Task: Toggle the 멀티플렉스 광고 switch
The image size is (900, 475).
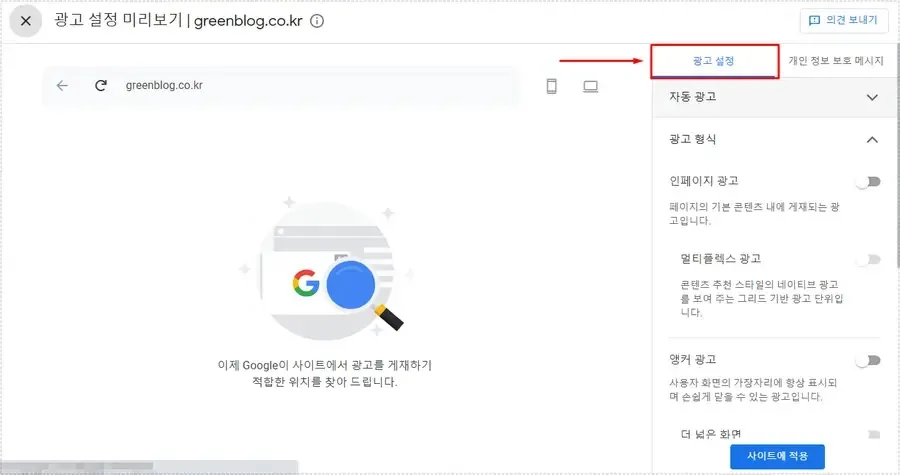Action: (x=868, y=260)
